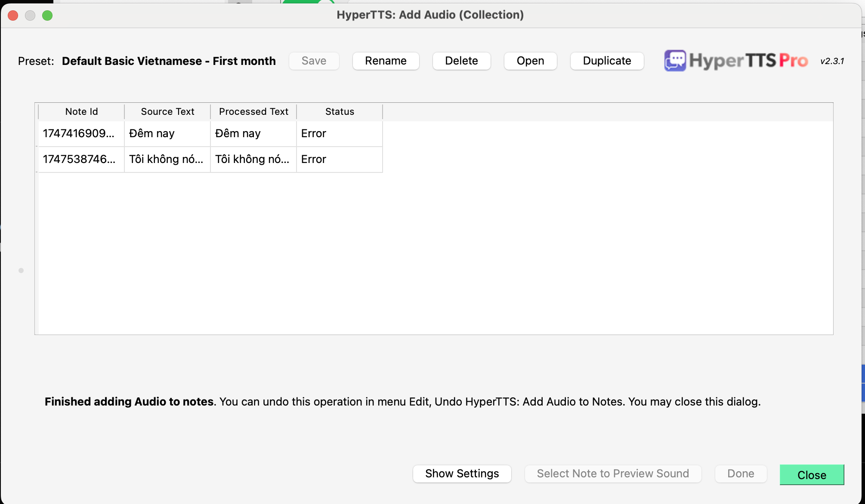Click 'Finished adding Audio to notes' message
Screen dimensions: 865x504
129,402
